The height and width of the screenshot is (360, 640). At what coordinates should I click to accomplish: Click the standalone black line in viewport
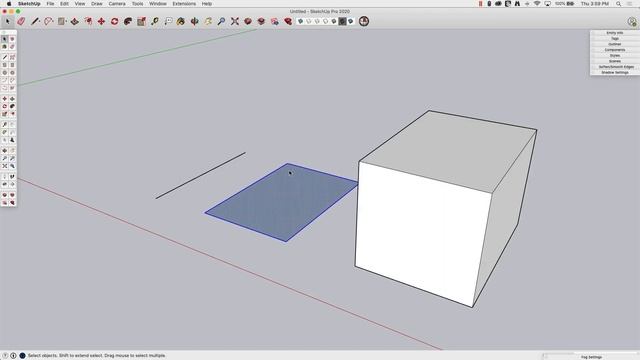tap(200, 176)
